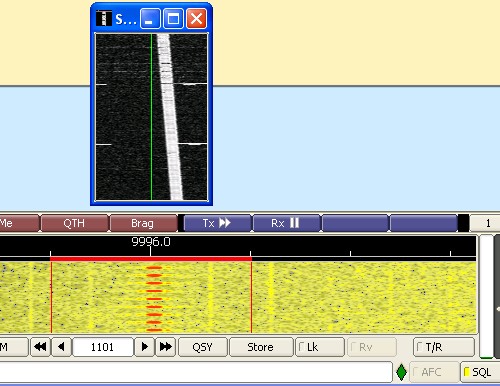Toggle the AFC checkbox
Viewport: 500px width, 386px height.
tap(433, 372)
